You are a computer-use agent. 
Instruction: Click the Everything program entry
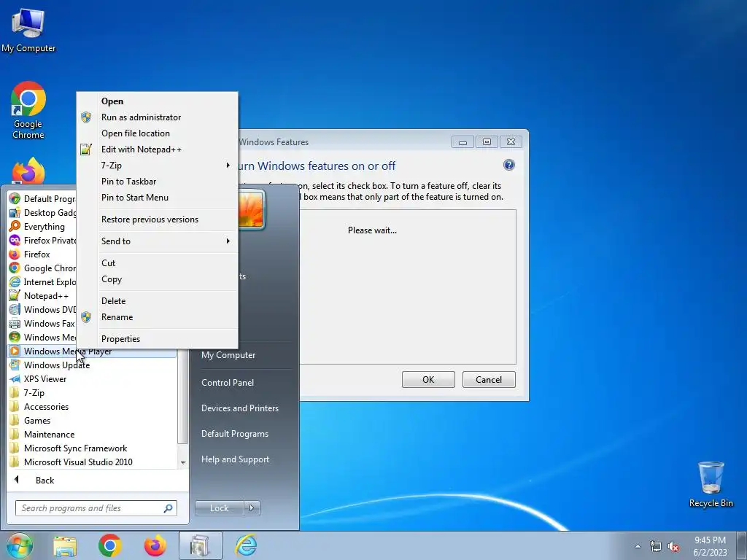click(x=42, y=226)
